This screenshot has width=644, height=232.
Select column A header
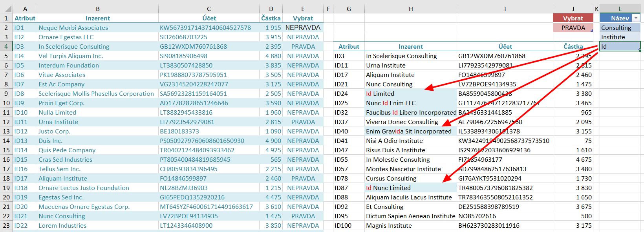pos(25,9)
